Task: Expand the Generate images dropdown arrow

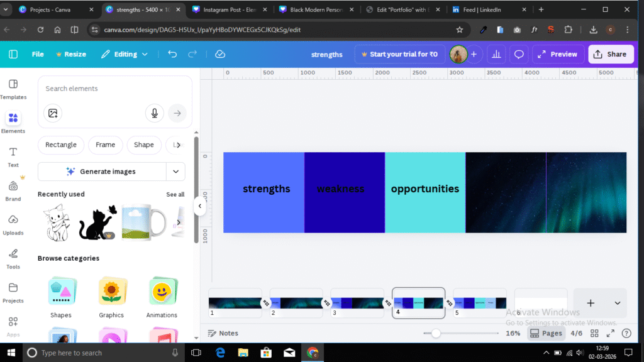Action: tap(175, 171)
